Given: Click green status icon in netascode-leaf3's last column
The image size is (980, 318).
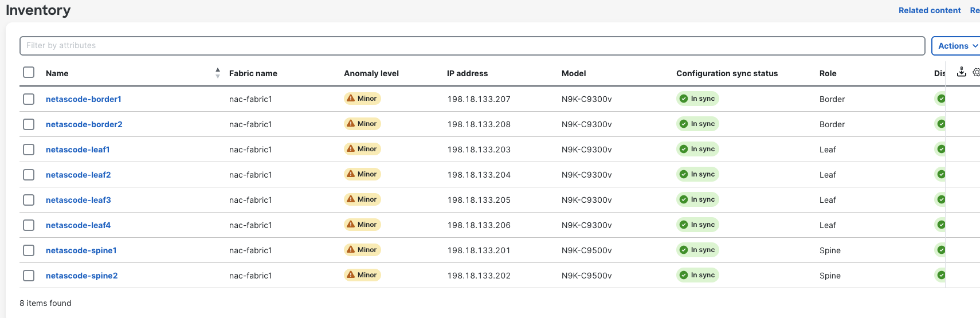Looking at the screenshot, I should click(x=941, y=199).
